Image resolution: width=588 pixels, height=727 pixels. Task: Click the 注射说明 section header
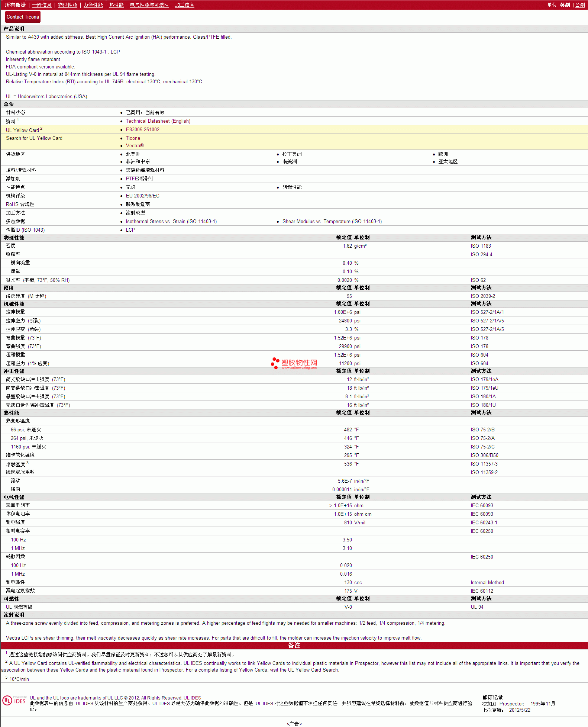tap(294, 615)
